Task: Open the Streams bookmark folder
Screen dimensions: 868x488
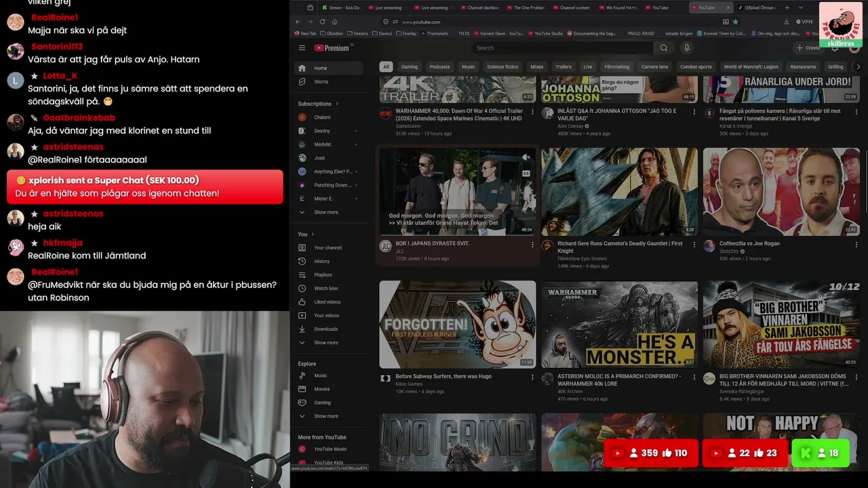Action: pos(357,33)
